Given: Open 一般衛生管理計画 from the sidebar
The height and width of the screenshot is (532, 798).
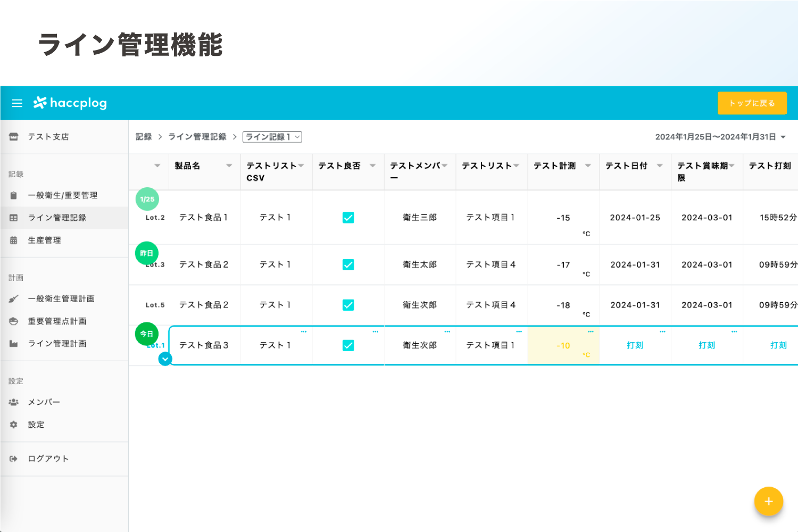Looking at the screenshot, I should click(64, 298).
